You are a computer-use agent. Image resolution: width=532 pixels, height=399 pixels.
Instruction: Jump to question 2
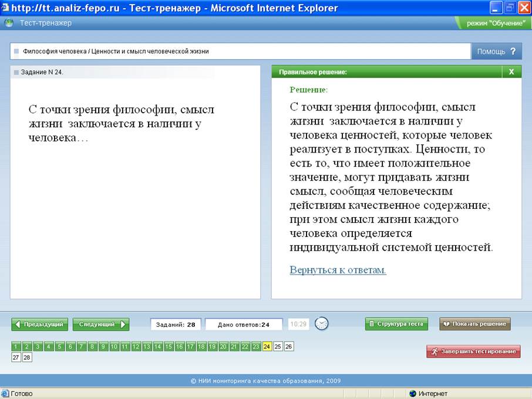(x=27, y=346)
